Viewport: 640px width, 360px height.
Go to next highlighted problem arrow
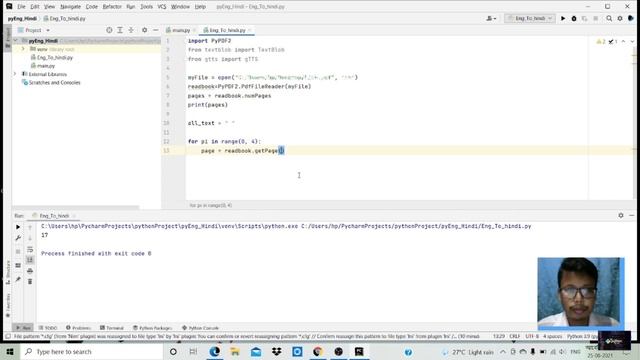632,42
